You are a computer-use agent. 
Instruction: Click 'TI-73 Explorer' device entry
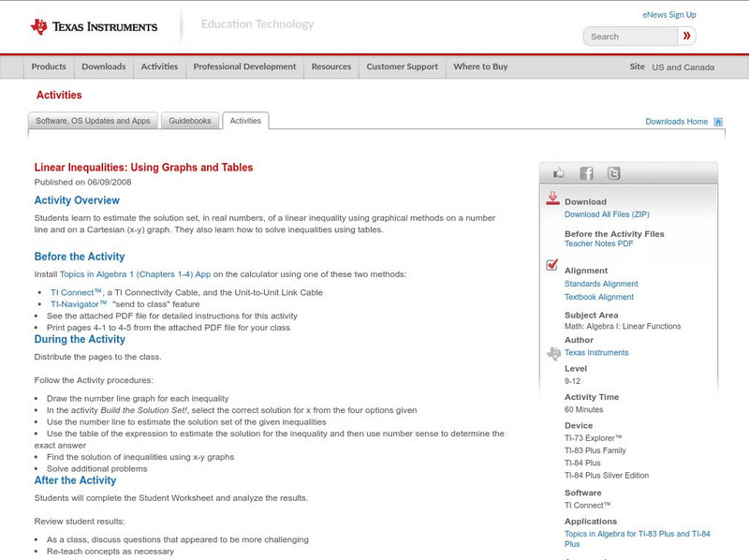594,437
